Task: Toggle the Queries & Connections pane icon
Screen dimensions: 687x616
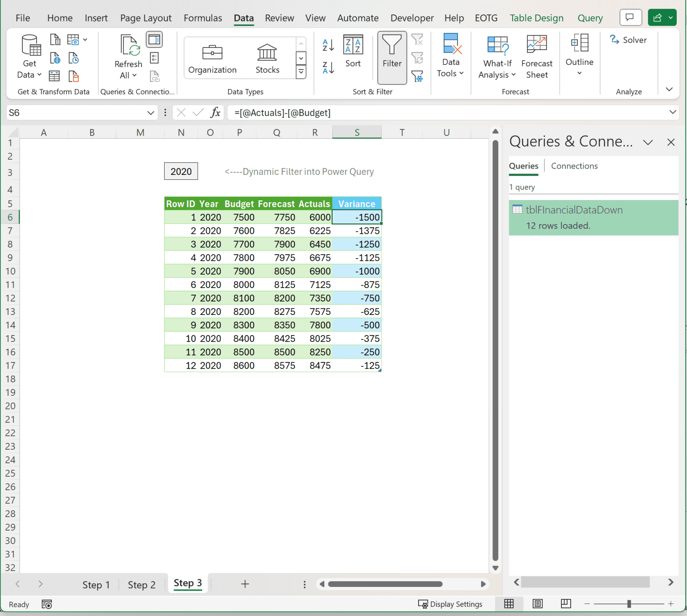Action: [x=154, y=39]
